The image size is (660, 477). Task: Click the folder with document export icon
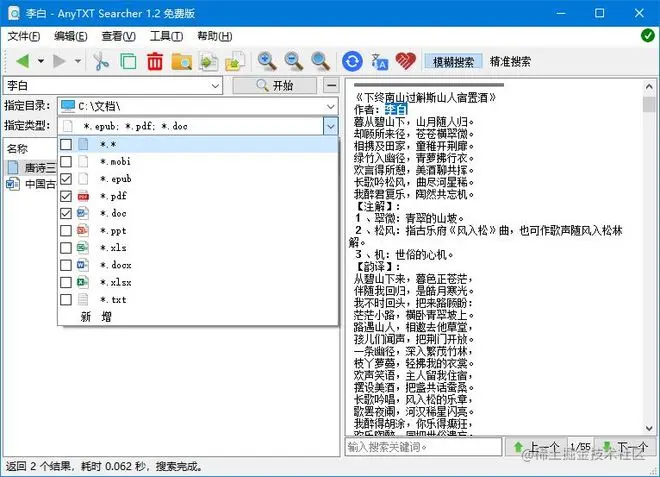tap(235, 61)
